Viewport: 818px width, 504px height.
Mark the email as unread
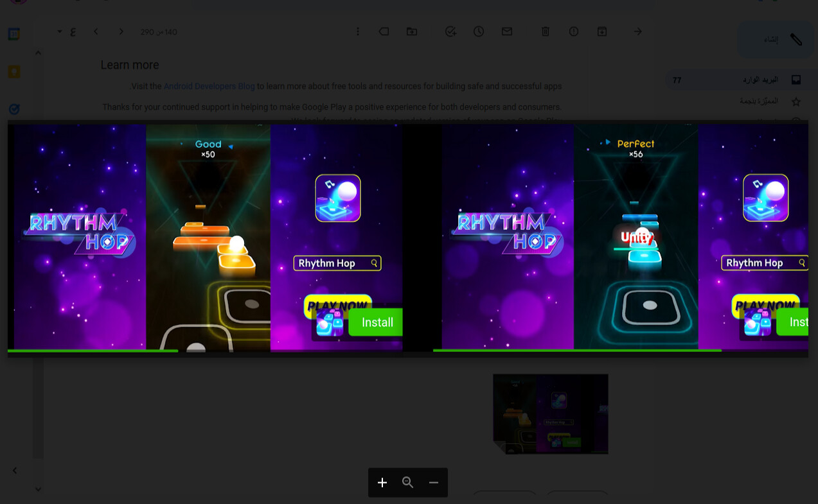tap(507, 31)
